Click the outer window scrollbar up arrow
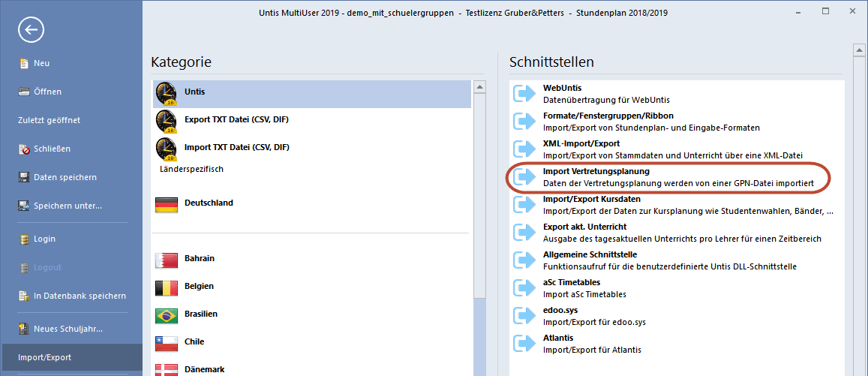Image resolution: width=868 pixels, height=376 pixels. click(x=858, y=51)
